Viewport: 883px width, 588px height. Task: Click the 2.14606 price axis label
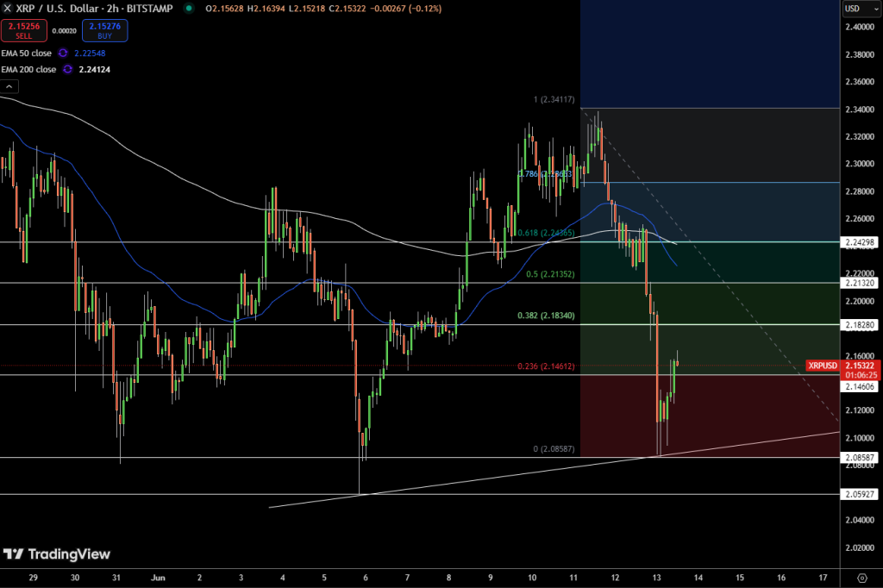[860, 386]
